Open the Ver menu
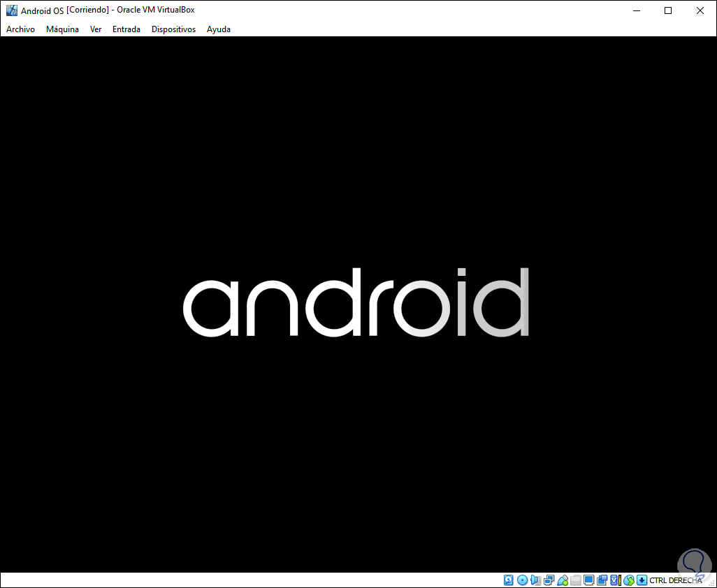 (96, 29)
